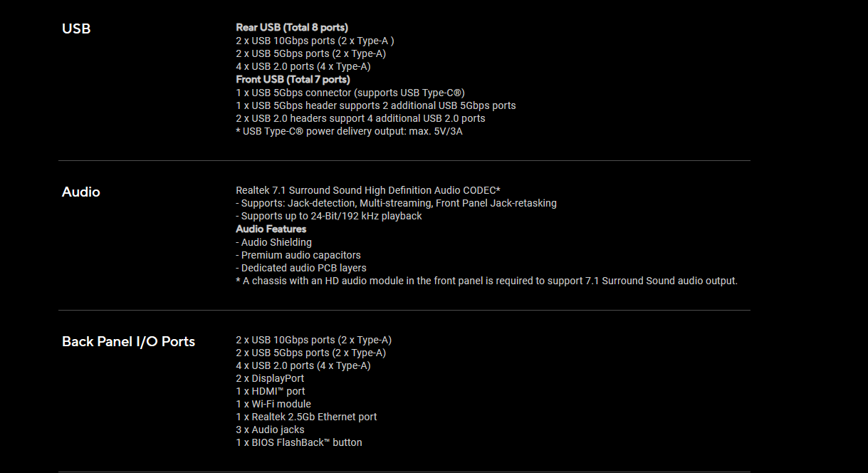The width and height of the screenshot is (868, 473).
Task: Click the Audio Shielding list item
Action: pos(274,242)
